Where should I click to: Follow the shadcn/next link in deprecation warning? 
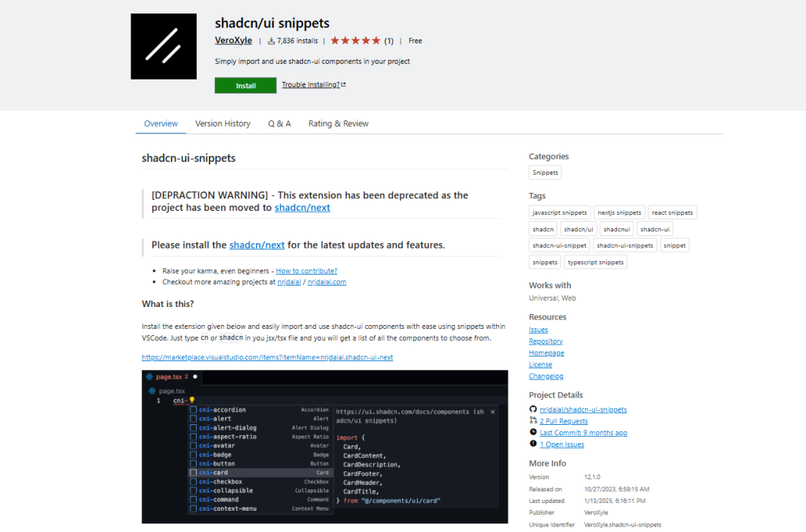click(x=302, y=208)
